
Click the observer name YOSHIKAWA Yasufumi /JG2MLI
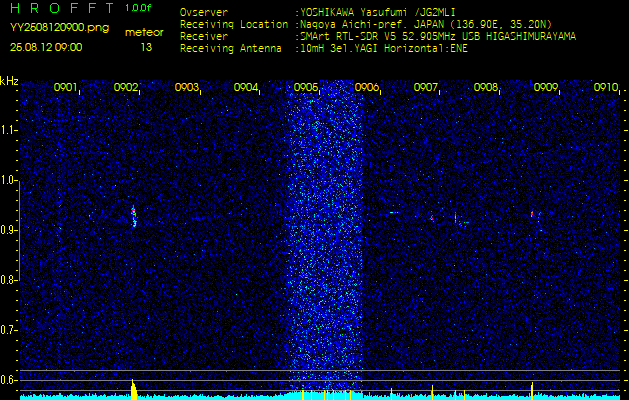click(x=378, y=13)
